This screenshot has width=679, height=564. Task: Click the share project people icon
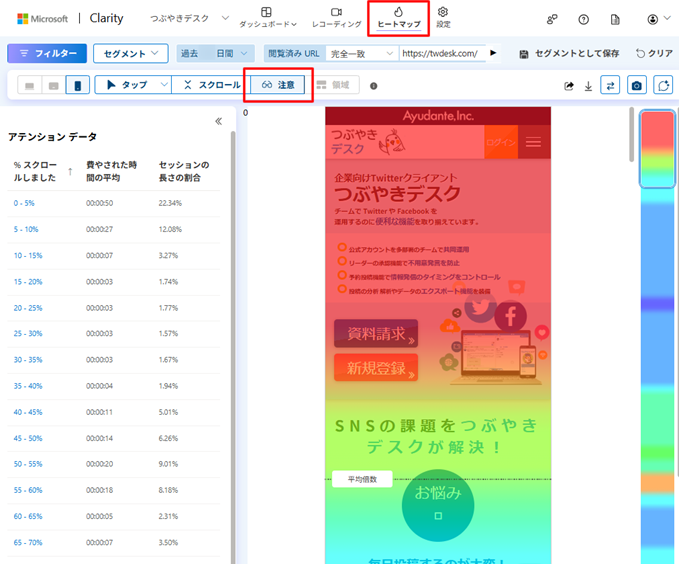tap(552, 19)
